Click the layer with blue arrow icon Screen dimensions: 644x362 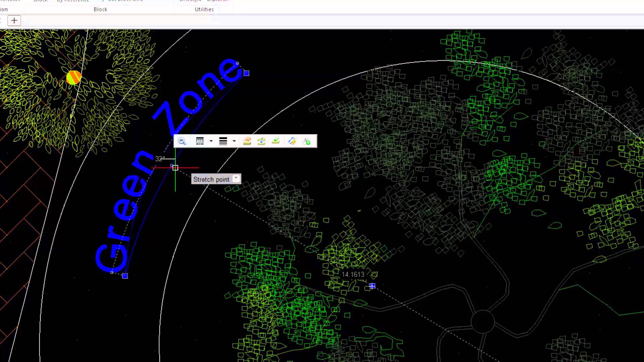(x=261, y=141)
